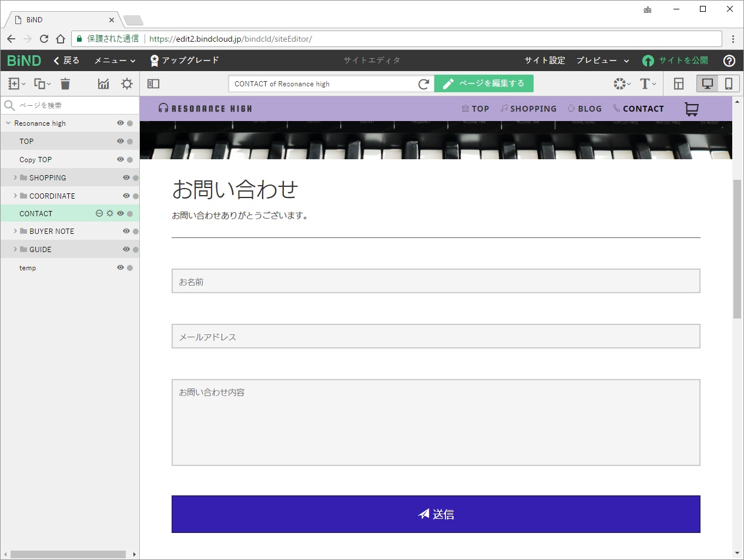
Task: Open the font settings T icon
Action: click(645, 83)
